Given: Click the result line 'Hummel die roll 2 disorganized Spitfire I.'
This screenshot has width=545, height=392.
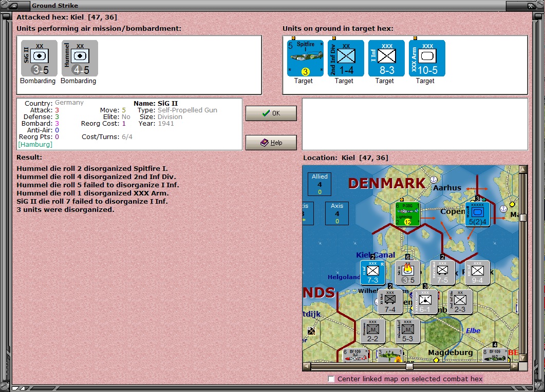Looking at the screenshot, I should pos(92,168).
